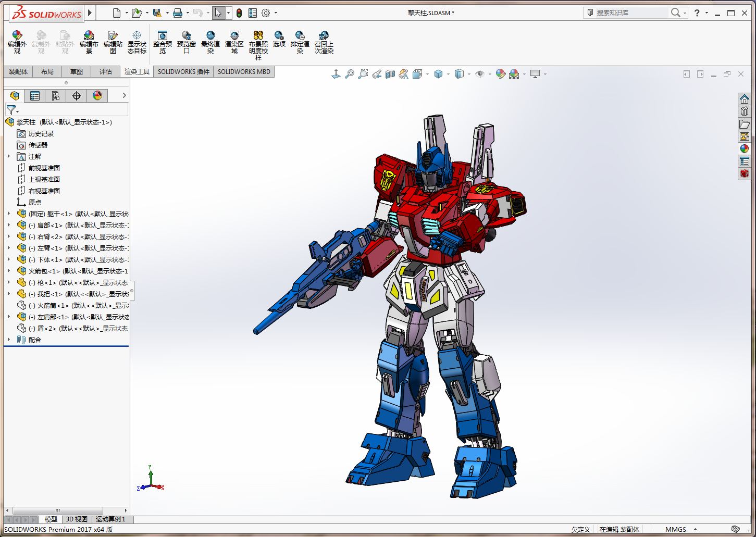This screenshot has height=537, width=756.
Task: Open Edit Scene (编辑布景) tool
Action: tap(89, 42)
